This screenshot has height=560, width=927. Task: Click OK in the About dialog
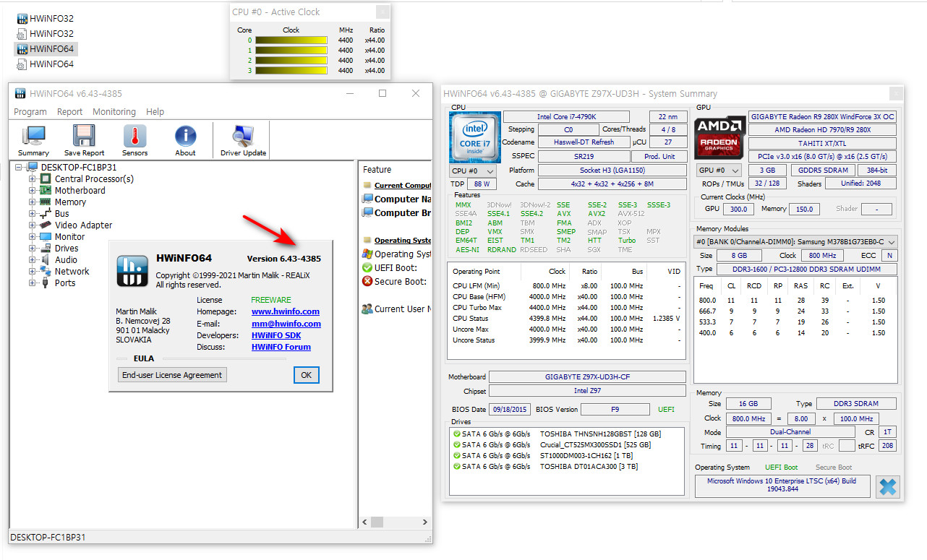tap(307, 375)
